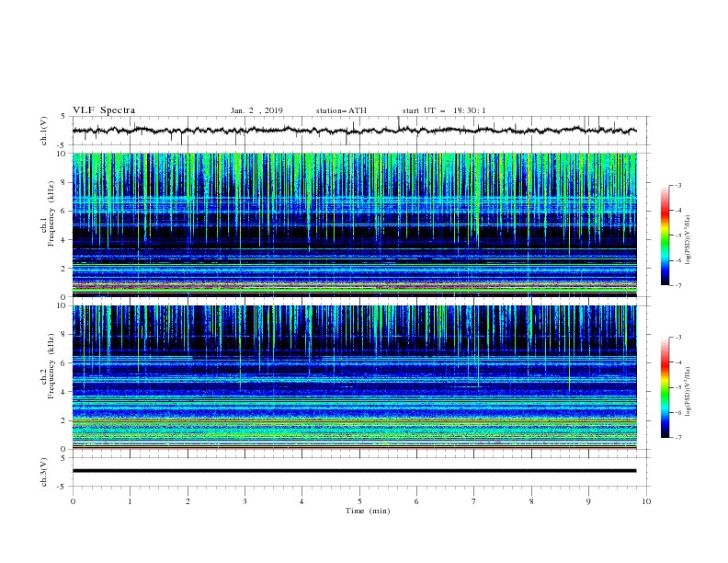
Task: Click time axis tick label "5"
Action: coord(359,501)
